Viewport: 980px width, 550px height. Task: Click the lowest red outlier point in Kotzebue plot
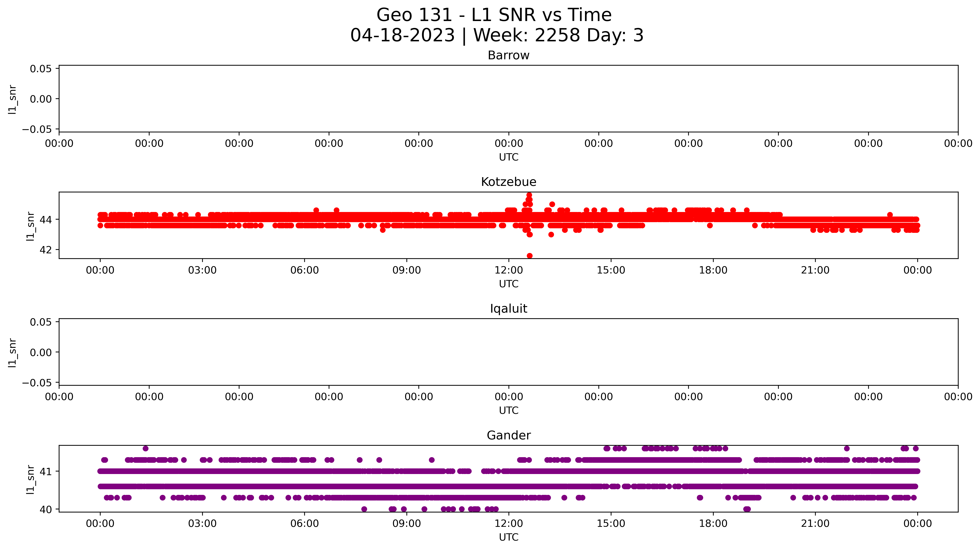530,256
